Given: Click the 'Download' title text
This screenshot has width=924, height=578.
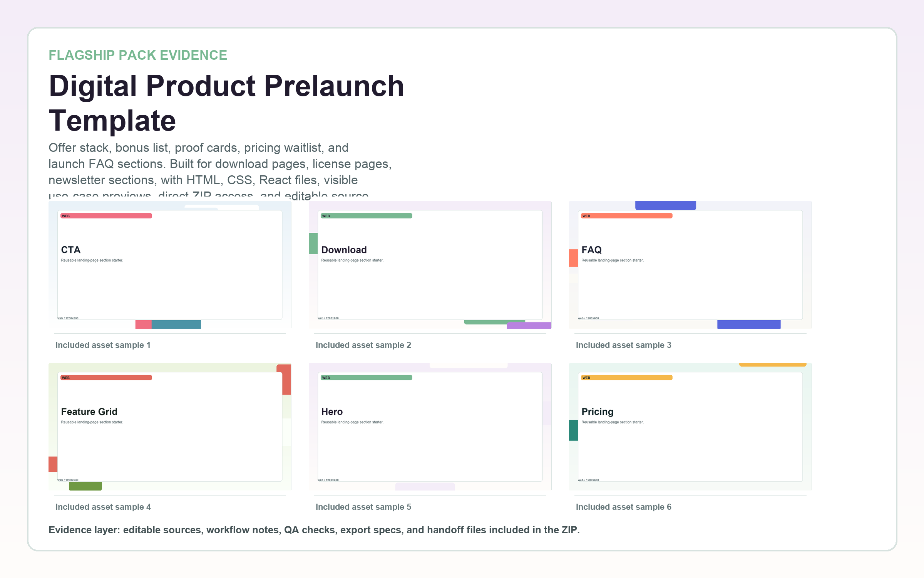Looking at the screenshot, I should 344,250.
